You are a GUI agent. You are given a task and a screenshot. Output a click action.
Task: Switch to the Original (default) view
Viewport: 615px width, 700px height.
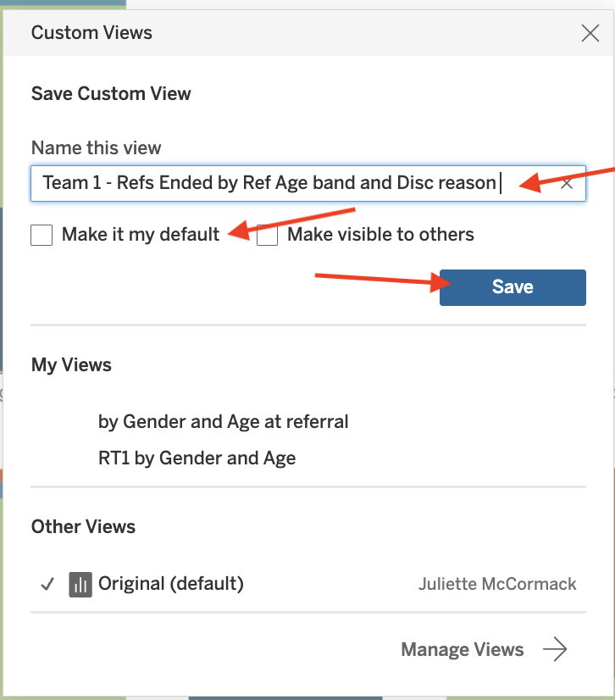click(x=171, y=584)
